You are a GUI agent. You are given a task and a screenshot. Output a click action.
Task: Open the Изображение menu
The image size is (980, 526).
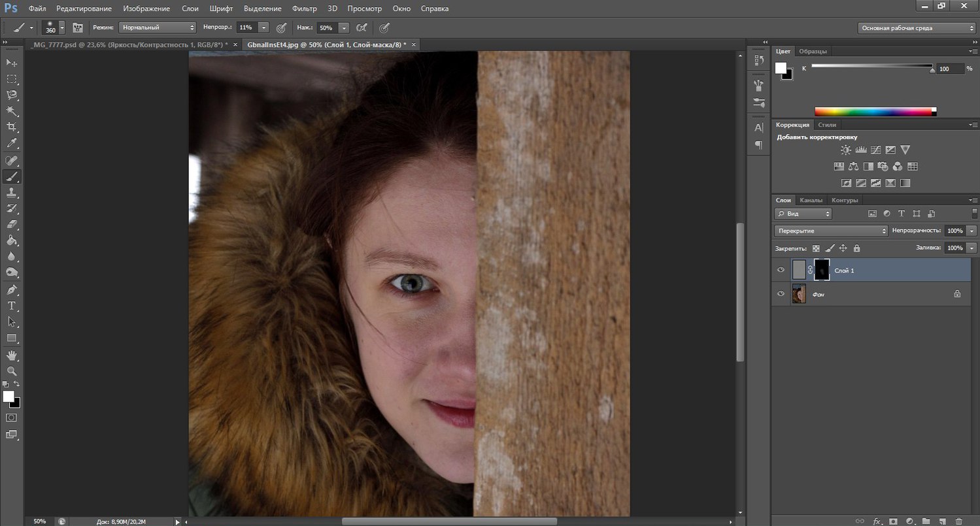(x=146, y=8)
